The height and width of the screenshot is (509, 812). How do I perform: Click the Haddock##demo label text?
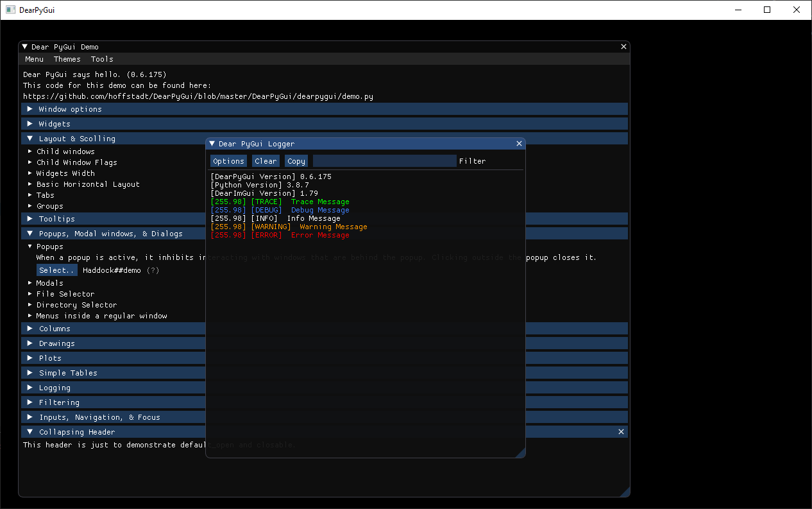click(x=112, y=270)
